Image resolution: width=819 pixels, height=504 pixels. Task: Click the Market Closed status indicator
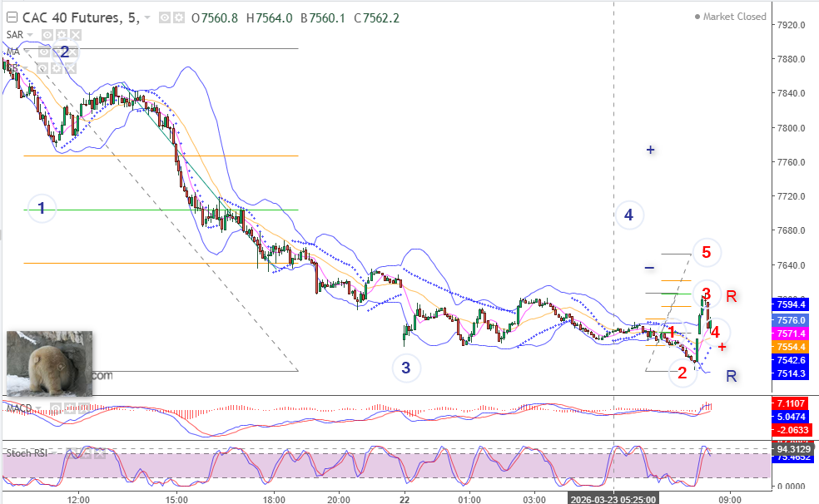tap(730, 17)
